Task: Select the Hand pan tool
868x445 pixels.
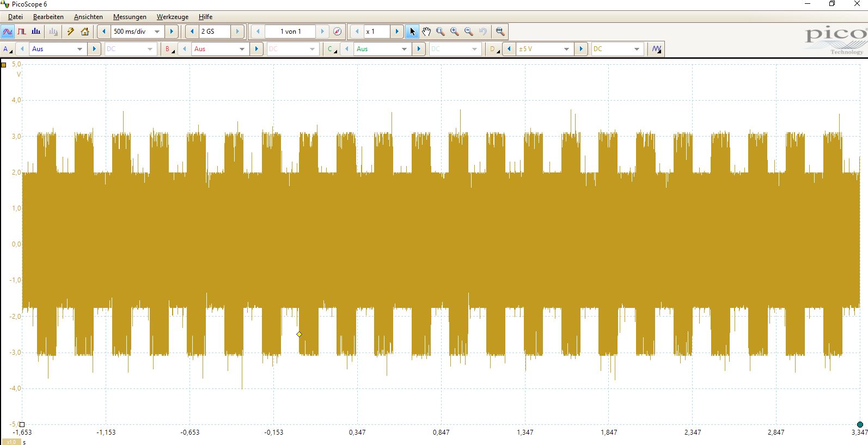Action: (x=426, y=32)
